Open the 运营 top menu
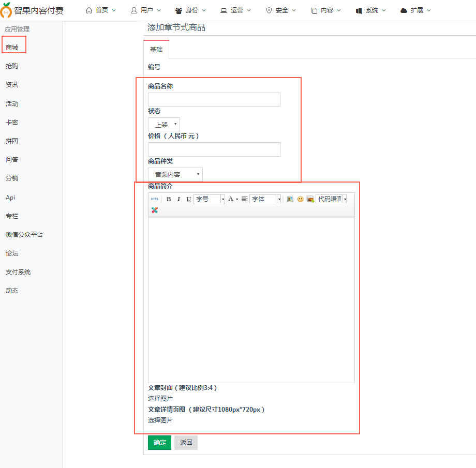 point(236,10)
